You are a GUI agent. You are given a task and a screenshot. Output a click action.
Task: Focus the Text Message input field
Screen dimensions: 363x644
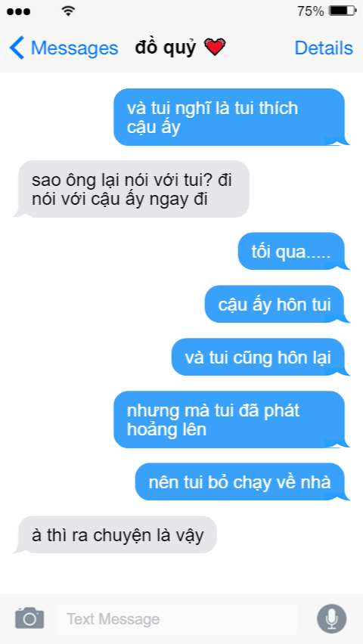pyautogui.click(x=177, y=618)
